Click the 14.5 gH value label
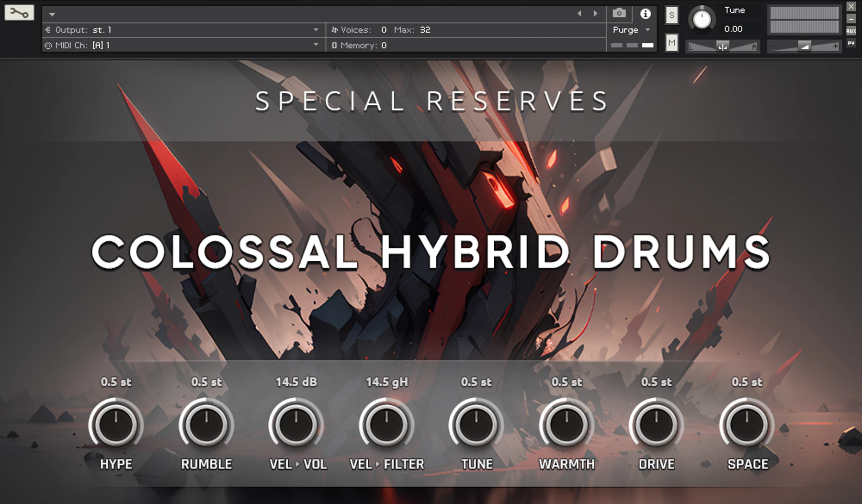 point(386,382)
